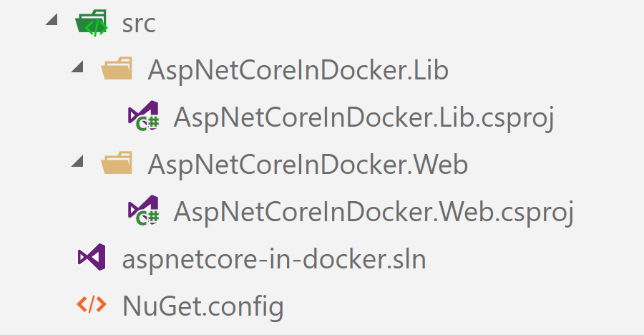Click the C# project icon for Web.csproj

point(143,210)
